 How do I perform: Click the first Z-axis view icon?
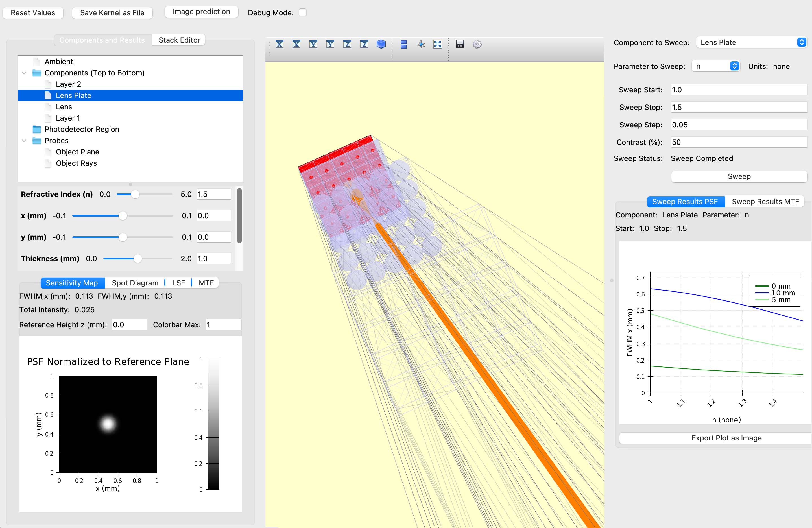tap(347, 44)
